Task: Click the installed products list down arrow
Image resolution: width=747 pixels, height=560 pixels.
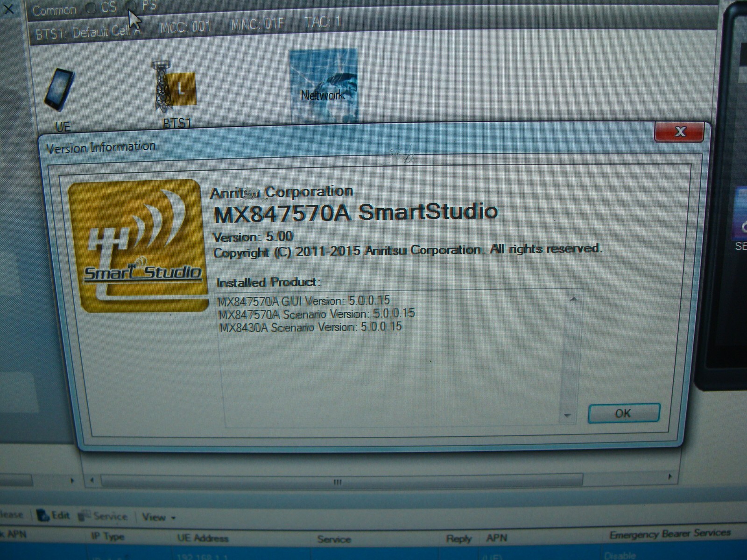Action: click(x=568, y=415)
